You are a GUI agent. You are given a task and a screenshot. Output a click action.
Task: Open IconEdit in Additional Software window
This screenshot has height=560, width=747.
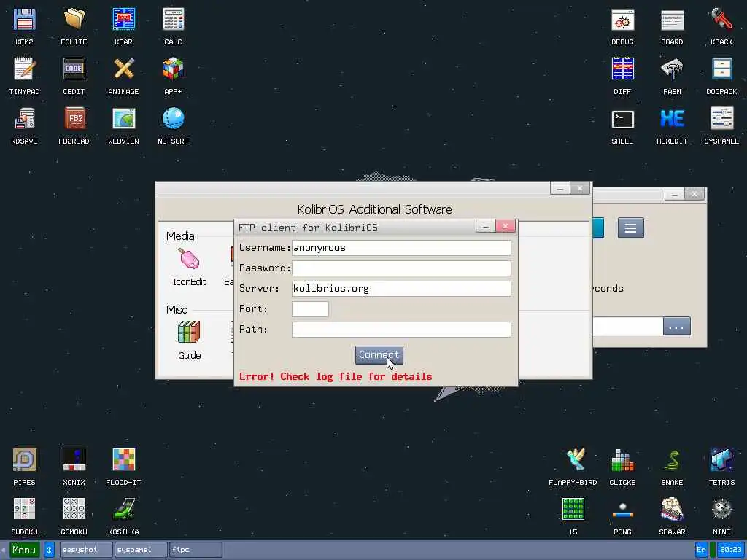click(x=189, y=260)
